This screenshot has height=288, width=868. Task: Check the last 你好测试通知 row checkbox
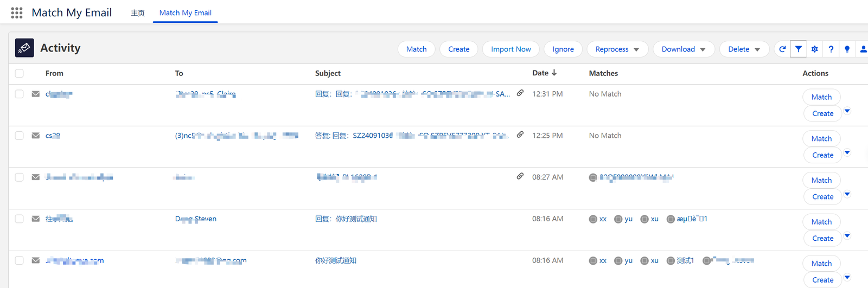coord(20,260)
